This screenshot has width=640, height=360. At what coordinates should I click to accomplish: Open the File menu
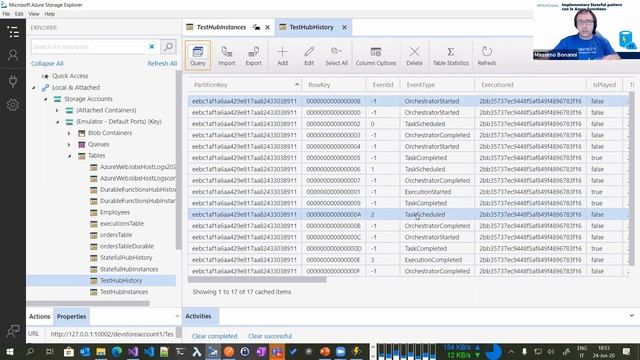click(x=6, y=14)
